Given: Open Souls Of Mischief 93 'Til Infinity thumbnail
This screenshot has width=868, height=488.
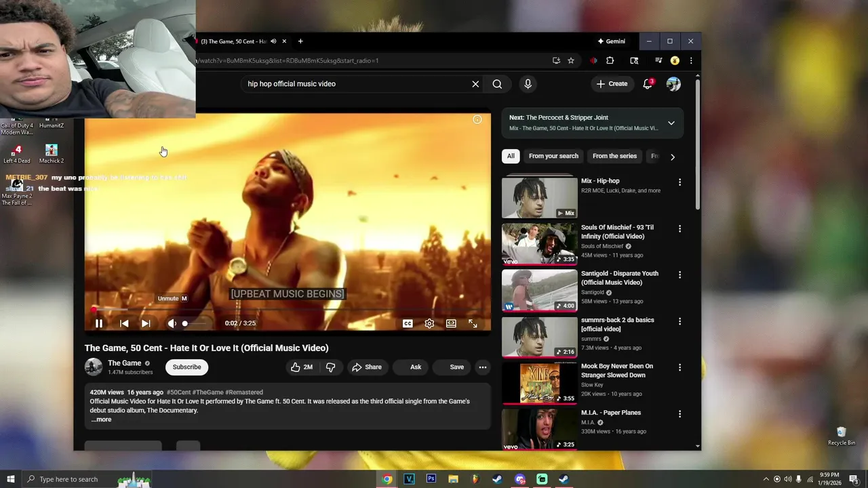Looking at the screenshot, I should (x=540, y=244).
